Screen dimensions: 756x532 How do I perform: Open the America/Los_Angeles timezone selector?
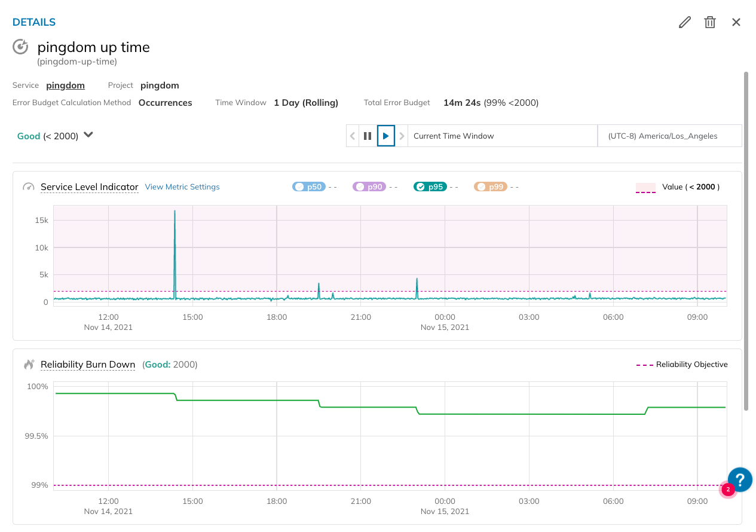(670, 136)
